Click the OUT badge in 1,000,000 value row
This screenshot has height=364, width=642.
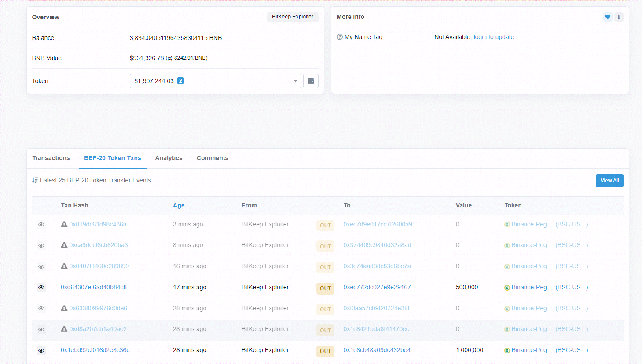click(x=325, y=351)
